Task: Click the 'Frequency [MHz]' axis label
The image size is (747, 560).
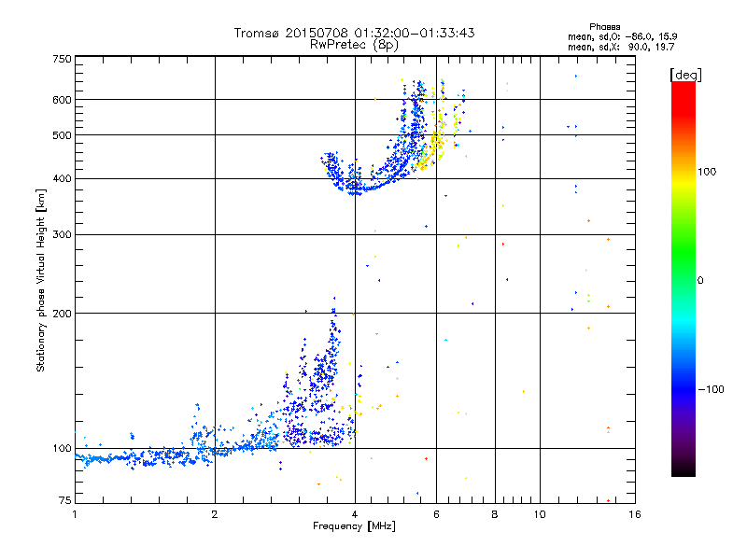Action: tap(354, 526)
